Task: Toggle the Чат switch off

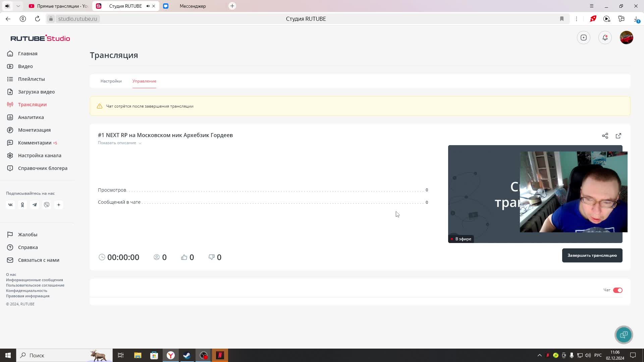Action: [x=618, y=290]
